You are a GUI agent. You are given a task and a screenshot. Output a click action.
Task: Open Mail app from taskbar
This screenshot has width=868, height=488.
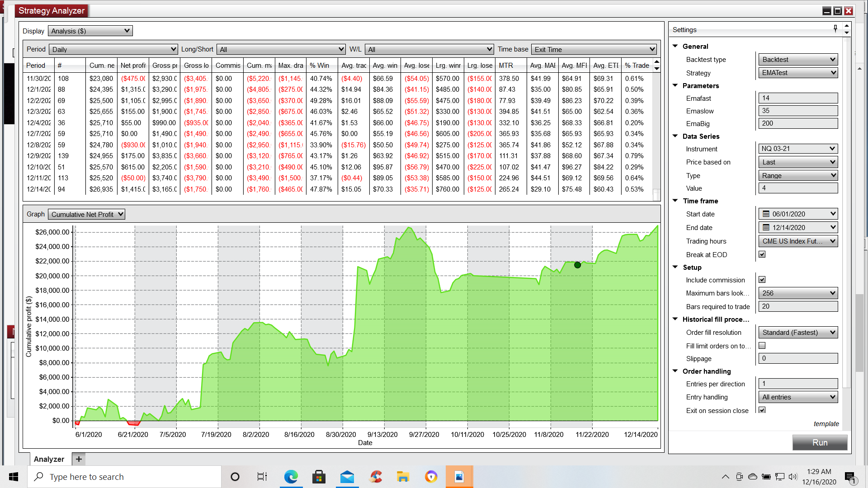(347, 477)
